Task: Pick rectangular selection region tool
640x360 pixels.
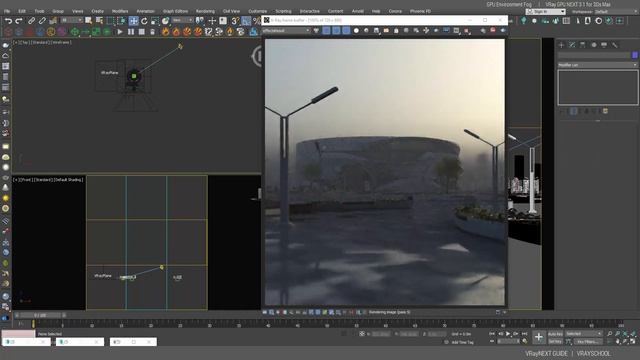Action: pos(111,20)
